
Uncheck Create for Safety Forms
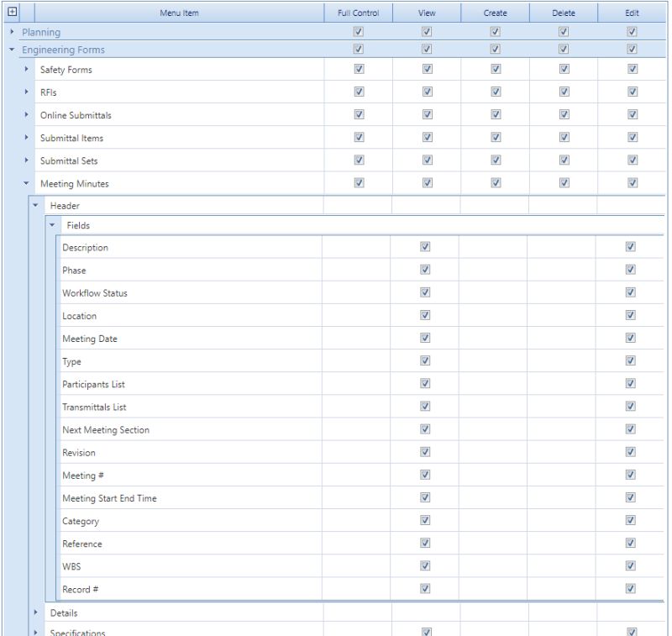point(496,69)
